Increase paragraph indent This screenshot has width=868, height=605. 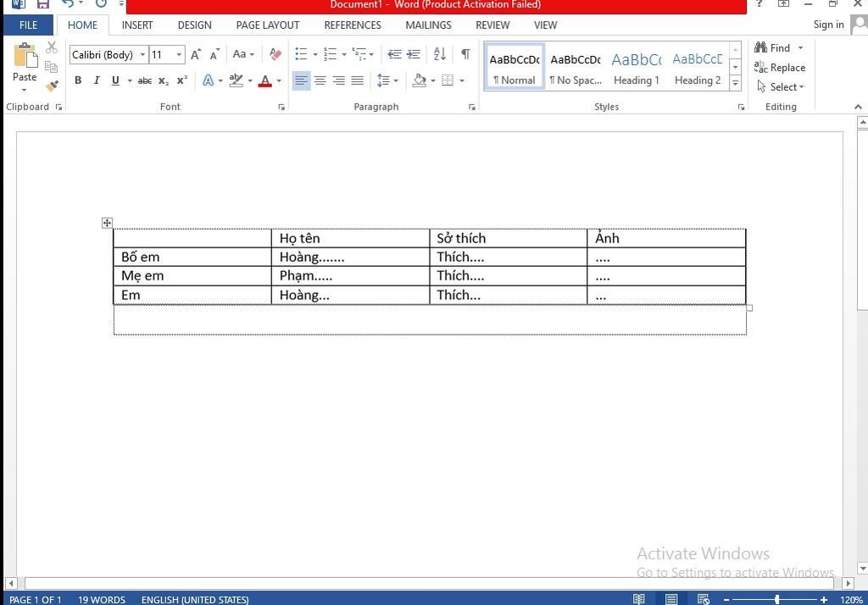[414, 54]
